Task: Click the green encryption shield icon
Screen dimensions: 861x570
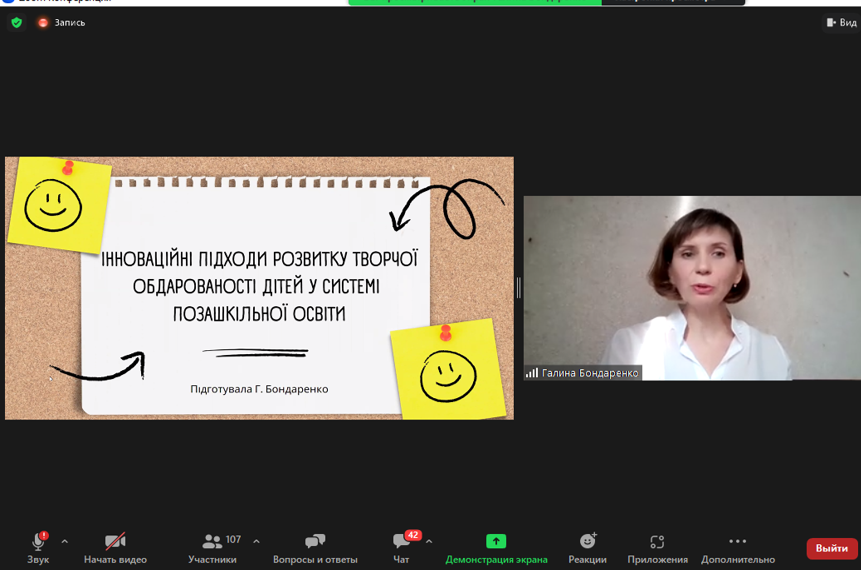Action: pos(17,22)
